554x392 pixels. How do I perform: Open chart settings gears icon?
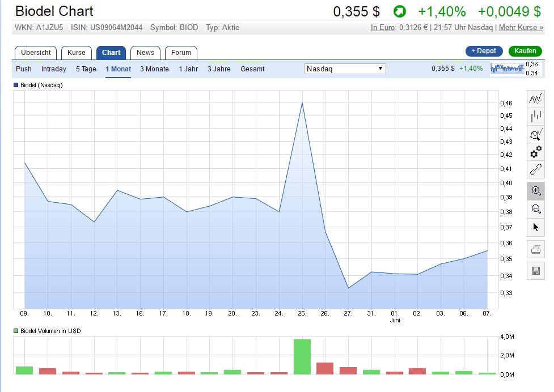pos(536,152)
